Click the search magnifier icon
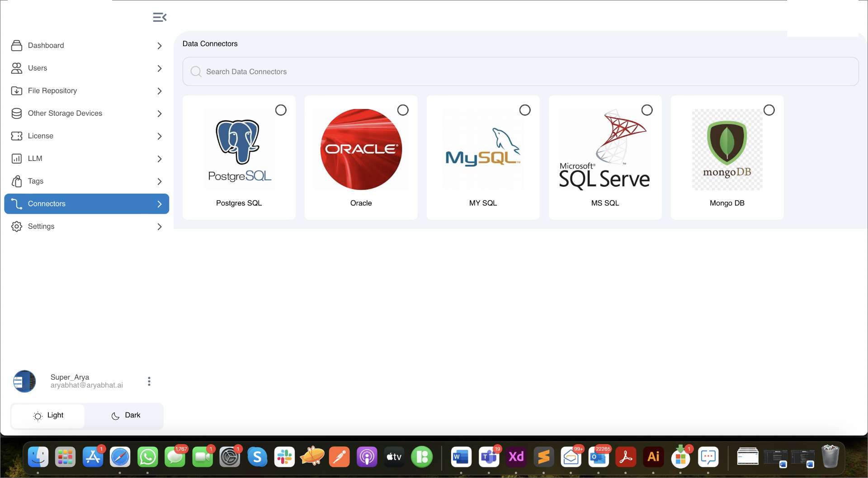Image resolution: width=868 pixels, height=478 pixels. point(196,71)
